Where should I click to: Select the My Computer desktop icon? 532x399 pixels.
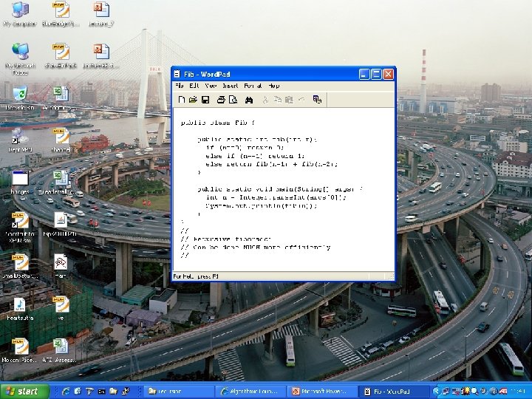20,14
